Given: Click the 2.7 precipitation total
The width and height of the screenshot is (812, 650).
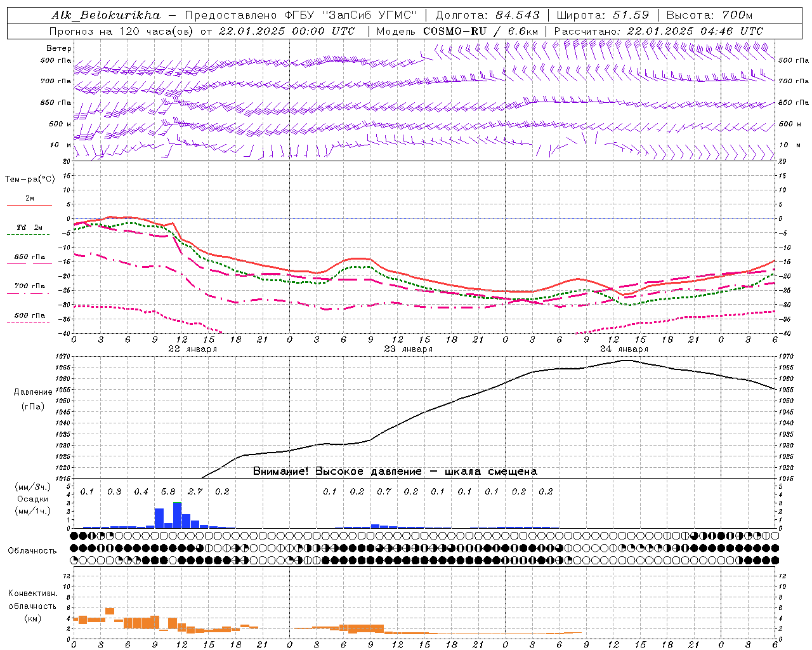Looking at the screenshot, I should 195,491.
